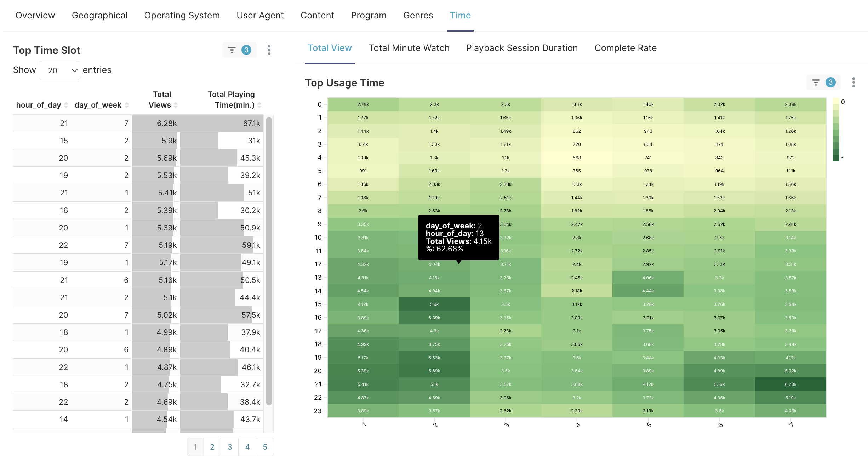Click the heatmap color legend gradient bar
The width and height of the screenshot is (868, 473).
click(836, 130)
